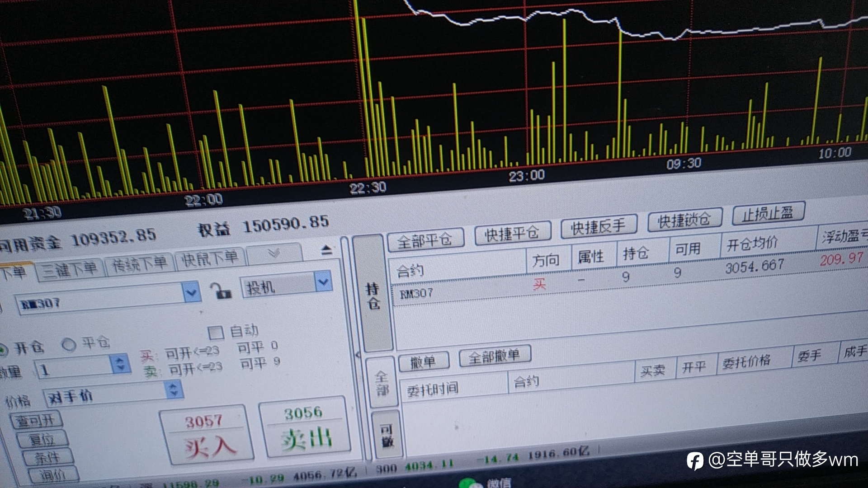Click the padlock icon beside contract field

221,291
